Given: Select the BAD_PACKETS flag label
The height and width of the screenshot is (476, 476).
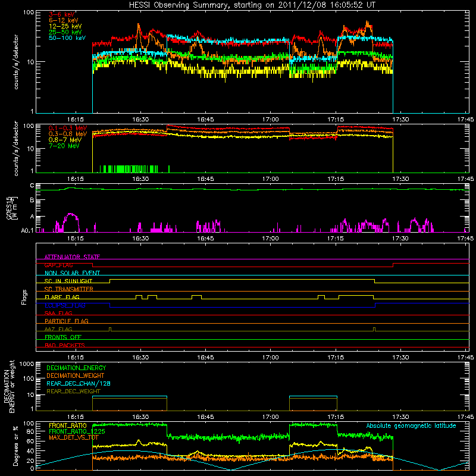Looking at the screenshot, I should click(x=65, y=345).
